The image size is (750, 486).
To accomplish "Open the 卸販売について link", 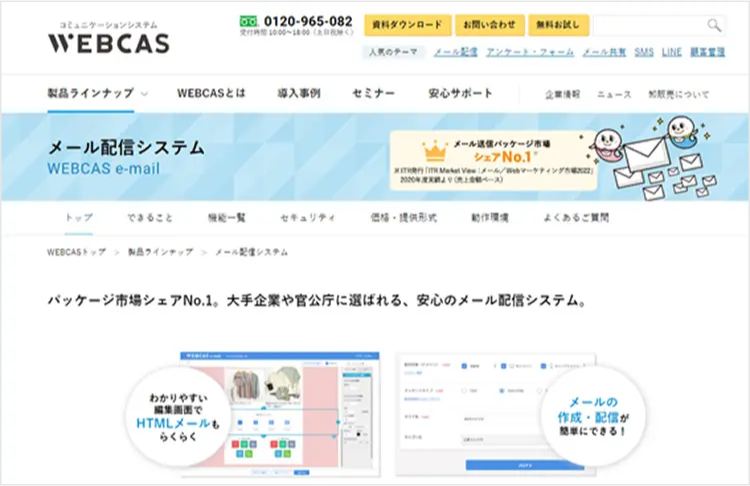I will tap(679, 94).
